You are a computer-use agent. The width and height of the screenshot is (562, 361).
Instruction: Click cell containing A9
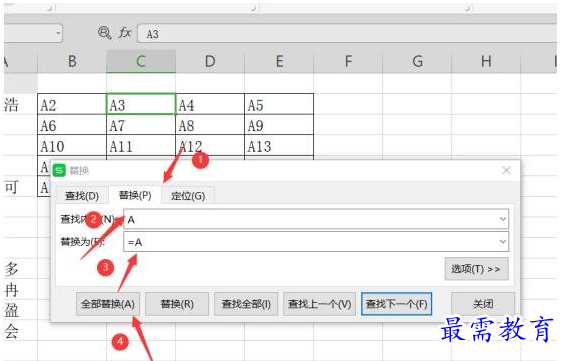pyautogui.click(x=279, y=125)
